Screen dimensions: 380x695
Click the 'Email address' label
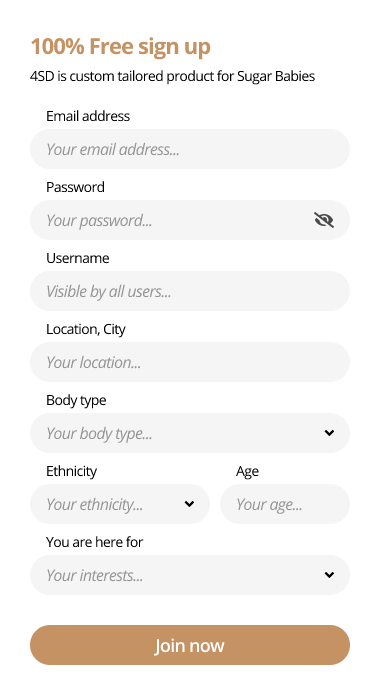coord(88,116)
